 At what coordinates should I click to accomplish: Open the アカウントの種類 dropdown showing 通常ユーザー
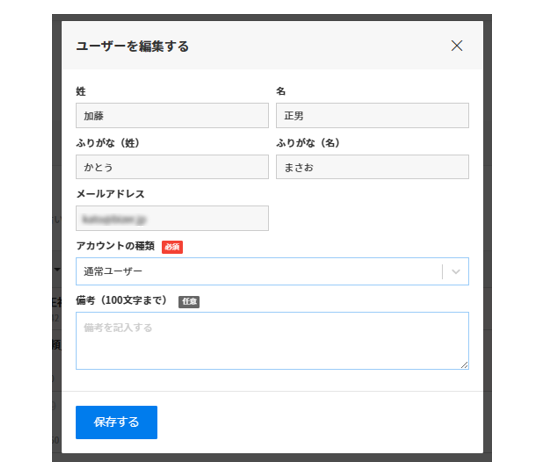pyautogui.click(x=272, y=271)
